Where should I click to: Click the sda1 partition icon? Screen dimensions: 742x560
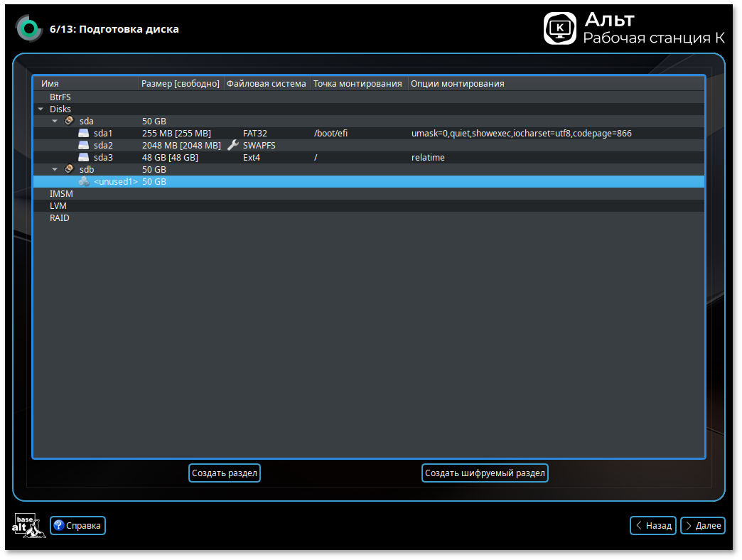(x=84, y=133)
